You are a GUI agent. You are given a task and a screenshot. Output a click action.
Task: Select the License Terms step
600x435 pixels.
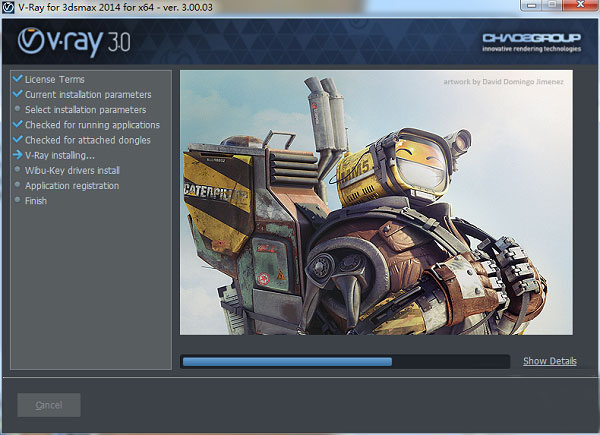click(55, 80)
